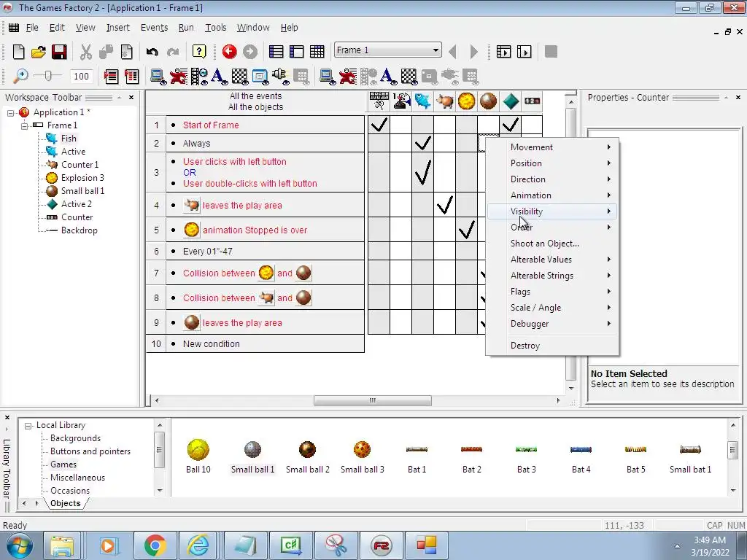The image size is (747, 560).
Task: Click the zoom value field showing 100
Action: point(81,76)
